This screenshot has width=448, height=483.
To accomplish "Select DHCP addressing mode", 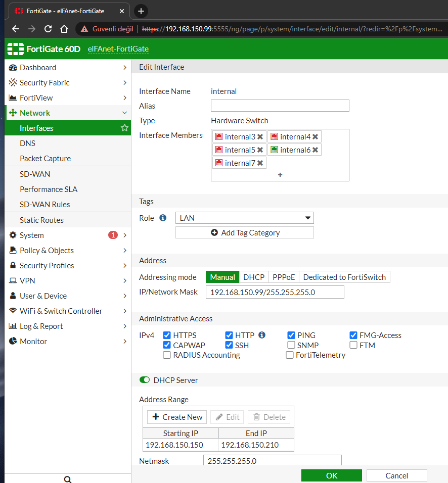I will point(254,277).
